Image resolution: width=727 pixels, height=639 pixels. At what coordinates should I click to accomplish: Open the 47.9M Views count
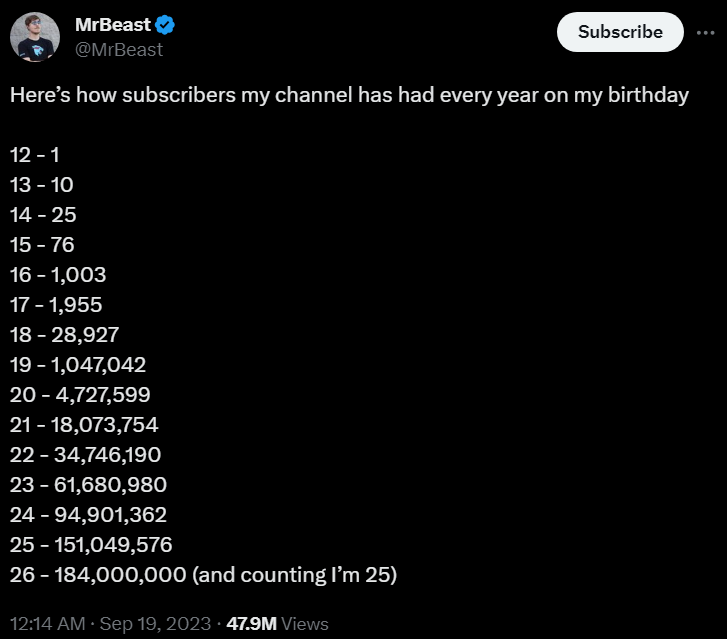click(277, 623)
